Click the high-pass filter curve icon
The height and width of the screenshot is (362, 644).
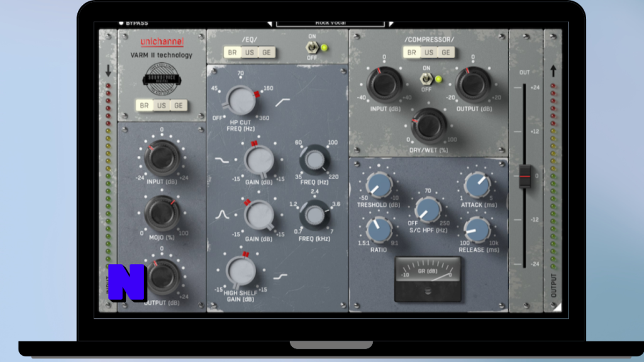(282, 102)
